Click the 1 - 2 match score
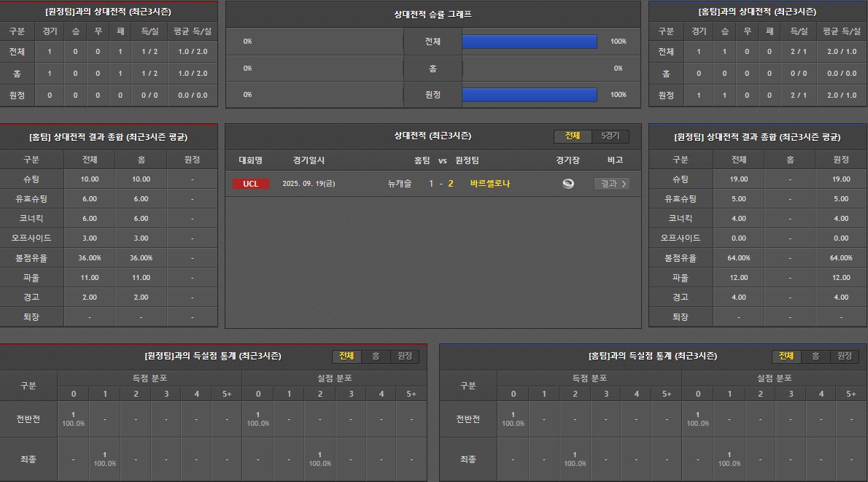868x482 pixels. click(441, 184)
